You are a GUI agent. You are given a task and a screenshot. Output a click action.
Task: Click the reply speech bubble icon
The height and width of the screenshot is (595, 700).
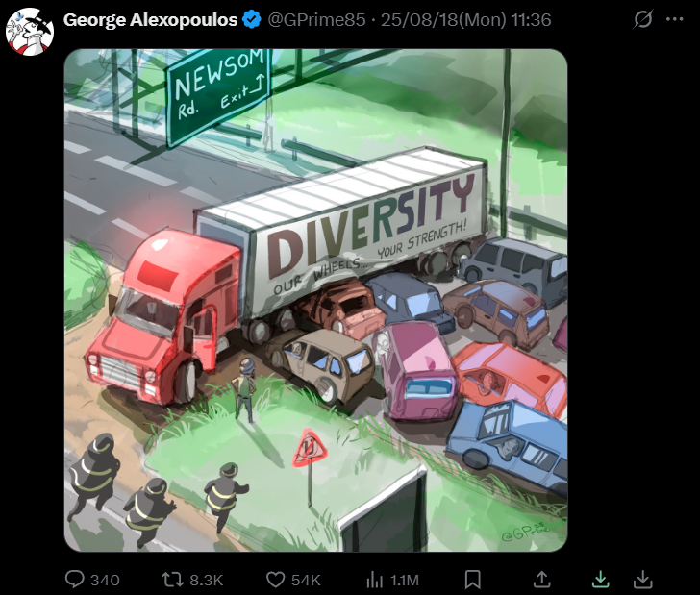[75, 580]
